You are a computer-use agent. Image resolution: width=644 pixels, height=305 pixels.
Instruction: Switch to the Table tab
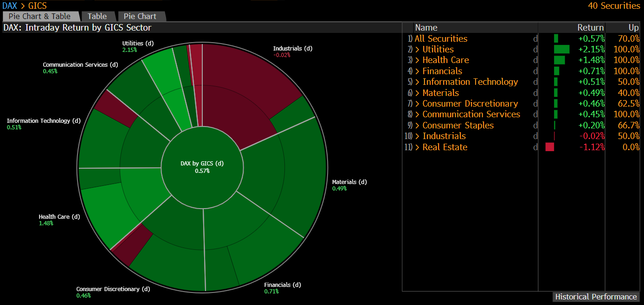click(97, 16)
